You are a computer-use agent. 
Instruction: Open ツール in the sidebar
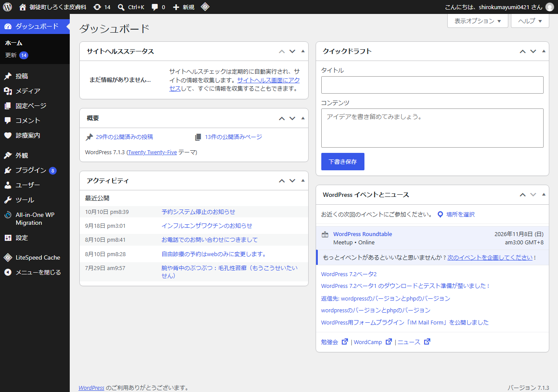[x=35, y=200]
